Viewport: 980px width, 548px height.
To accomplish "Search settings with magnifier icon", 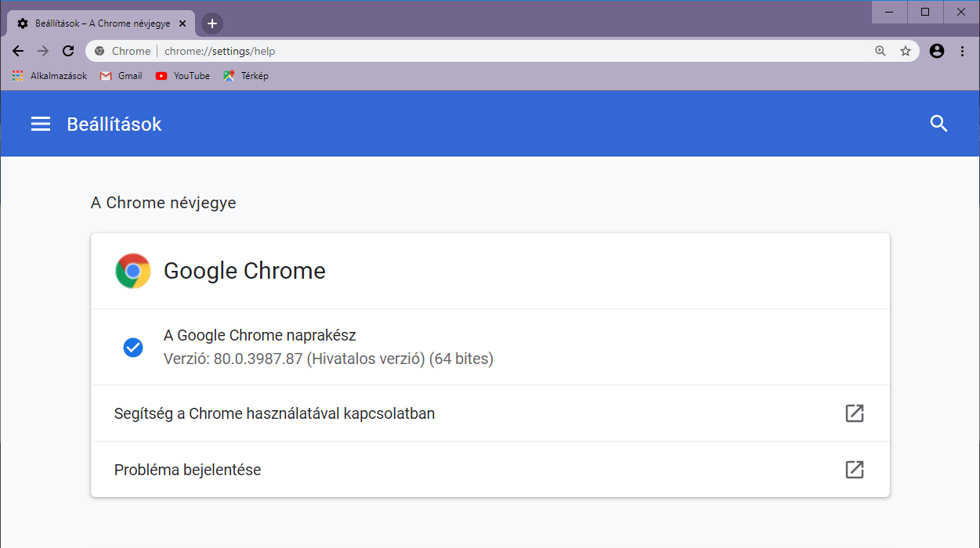I will (x=938, y=124).
